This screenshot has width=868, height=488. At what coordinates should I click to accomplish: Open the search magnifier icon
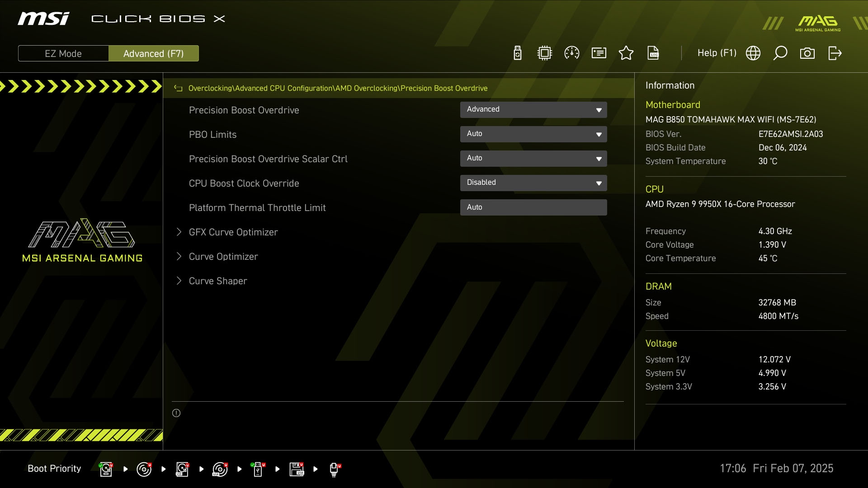tap(780, 53)
